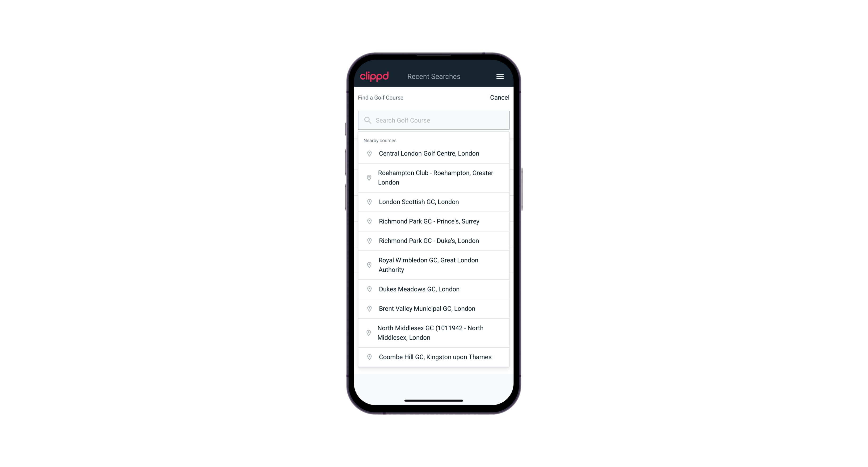This screenshot has height=467, width=868.
Task: Click the clippd logo icon
Action: tap(375, 76)
